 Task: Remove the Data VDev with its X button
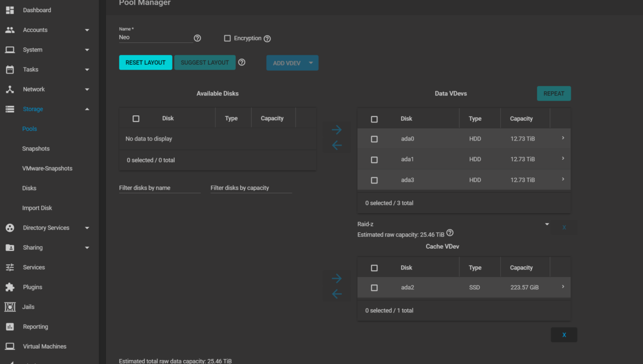564,227
